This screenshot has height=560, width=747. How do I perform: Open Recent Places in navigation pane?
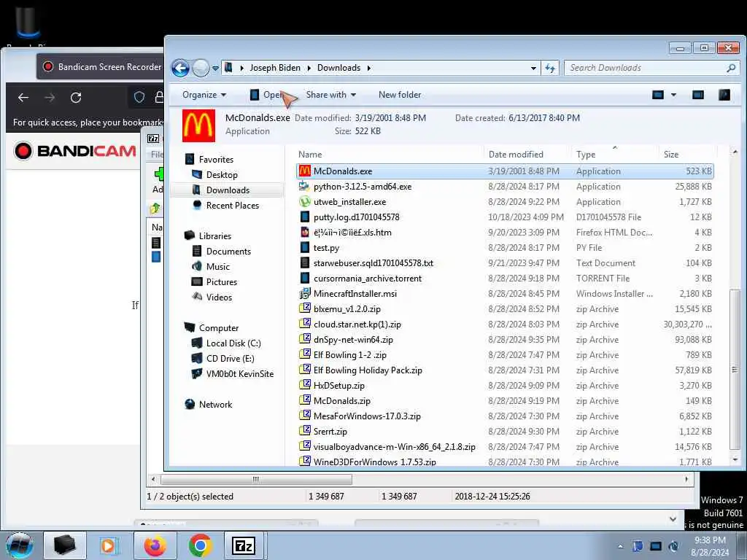(x=233, y=205)
